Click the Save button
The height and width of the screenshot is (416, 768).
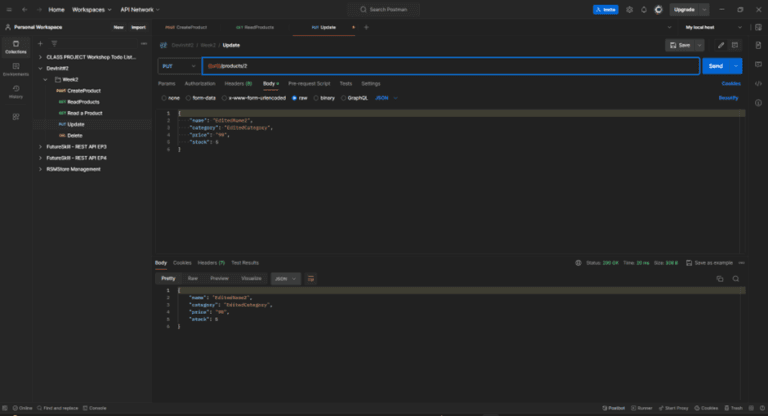click(x=680, y=45)
